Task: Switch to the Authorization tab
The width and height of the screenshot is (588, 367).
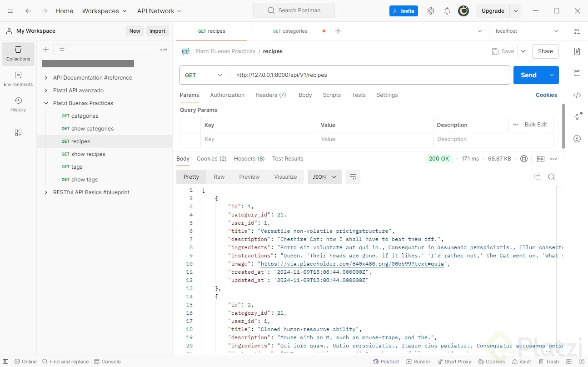Action: tap(227, 95)
